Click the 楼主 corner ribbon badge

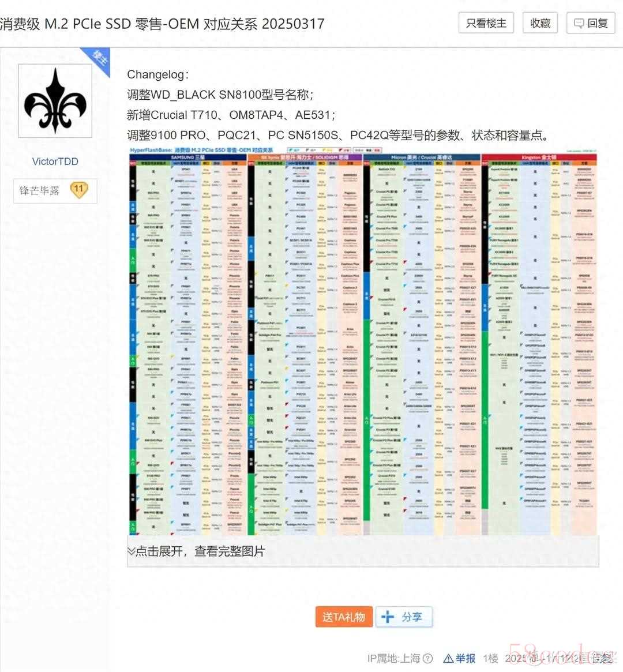point(99,59)
